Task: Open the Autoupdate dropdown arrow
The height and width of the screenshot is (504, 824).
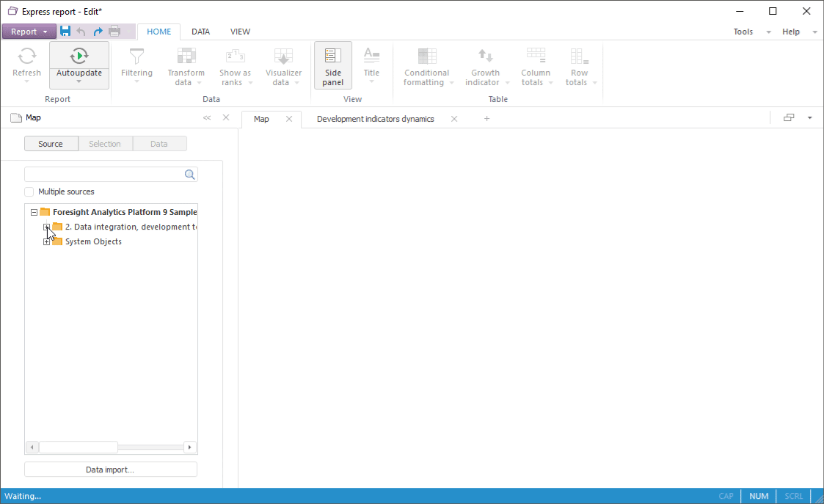Action: click(x=79, y=81)
